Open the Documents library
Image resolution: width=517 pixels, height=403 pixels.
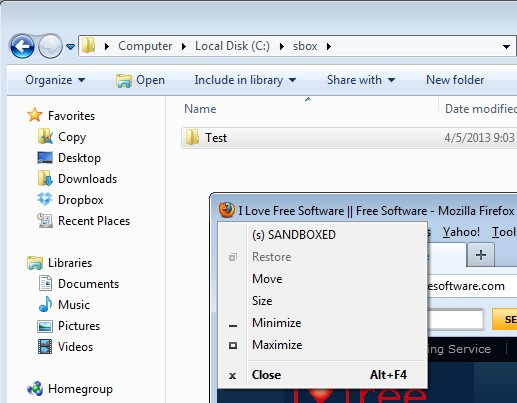pos(88,284)
